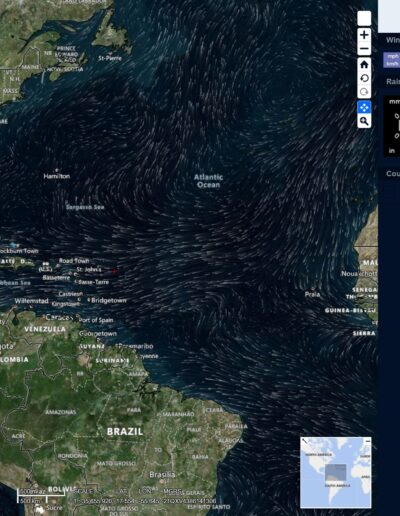
Task: Click the shaded extent box in overview map
Action: (x=336, y=472)
